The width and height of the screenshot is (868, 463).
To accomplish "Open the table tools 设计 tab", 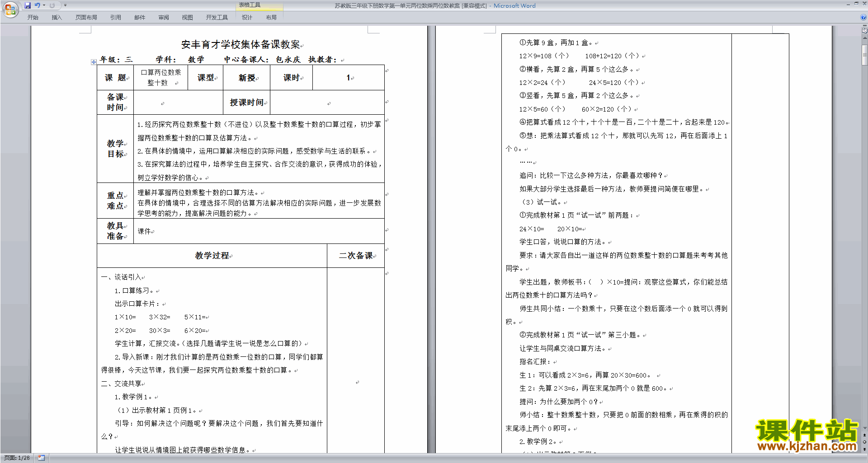I will pos(247,17).
